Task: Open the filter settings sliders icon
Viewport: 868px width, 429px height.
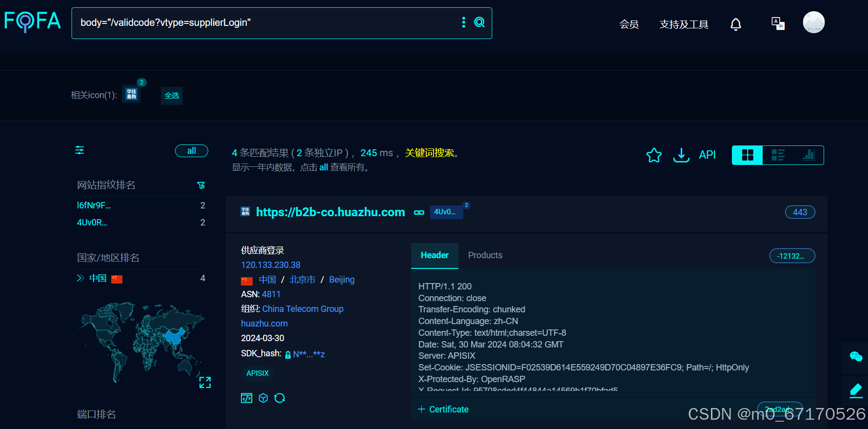Action: click(x=79, y=150)
